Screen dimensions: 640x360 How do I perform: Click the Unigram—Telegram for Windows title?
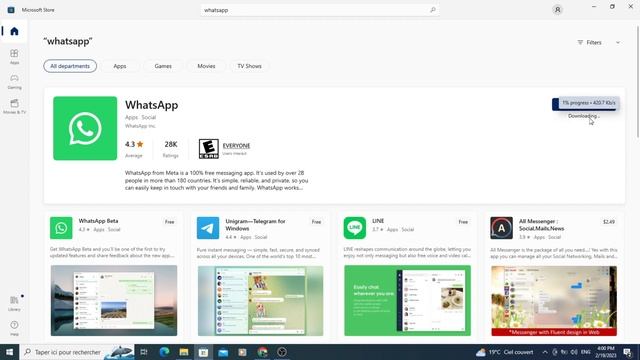tap(255, 224)
